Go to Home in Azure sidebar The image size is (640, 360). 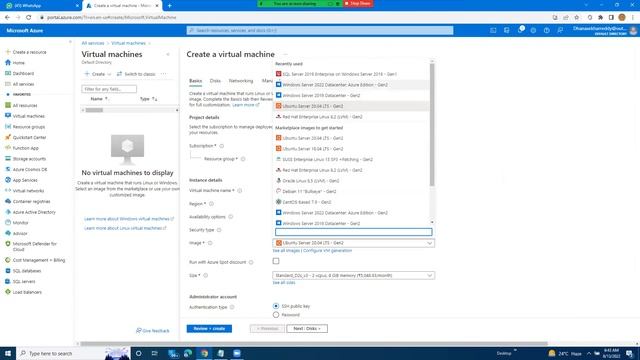point(15,63)
